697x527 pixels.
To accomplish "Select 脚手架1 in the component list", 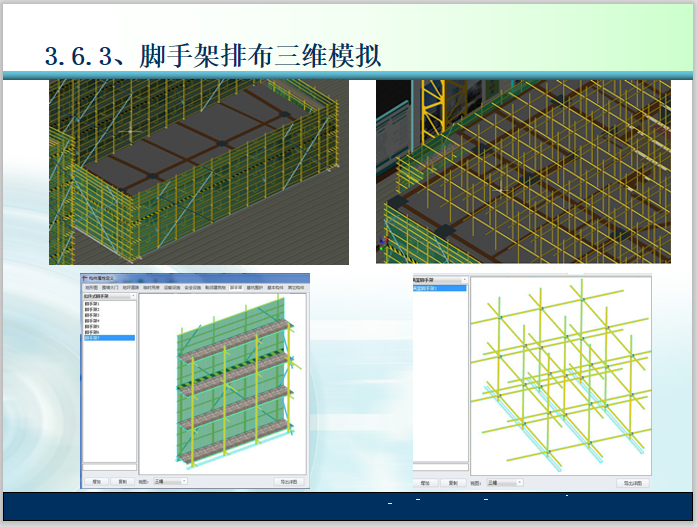I will click(93, 304).
